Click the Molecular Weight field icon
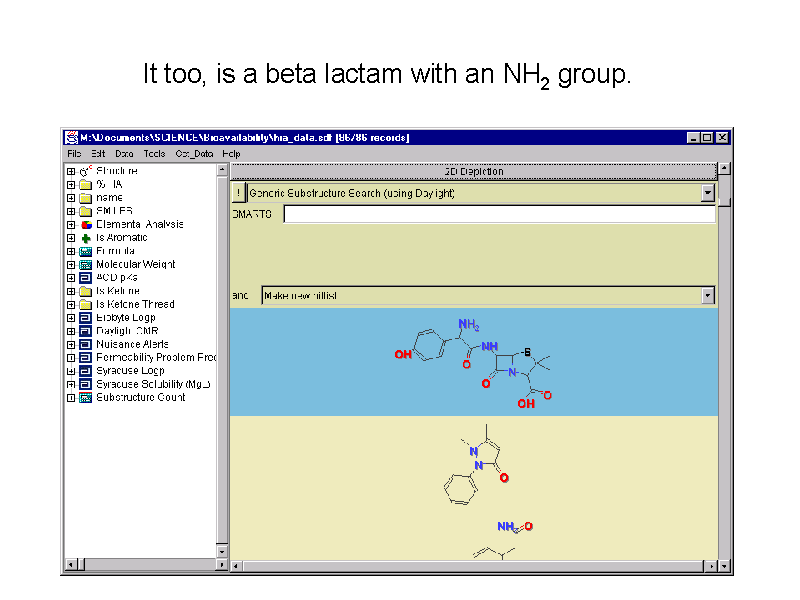Image resolution: width=800 pixels, height=600 pixels. point(86,264)
